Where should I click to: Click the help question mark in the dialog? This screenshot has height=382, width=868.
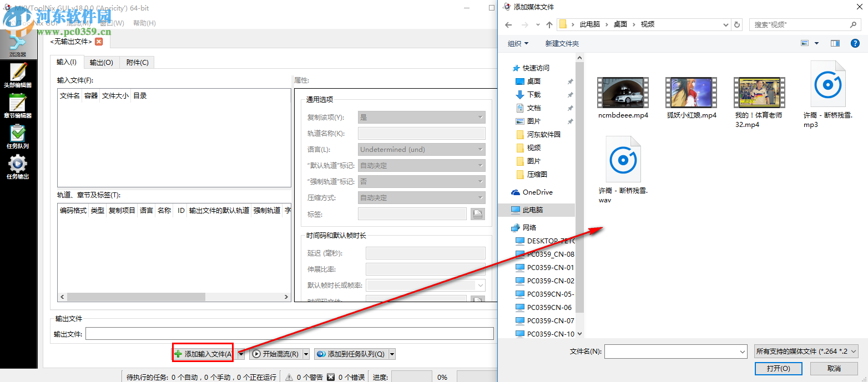(x=855, y=43)
